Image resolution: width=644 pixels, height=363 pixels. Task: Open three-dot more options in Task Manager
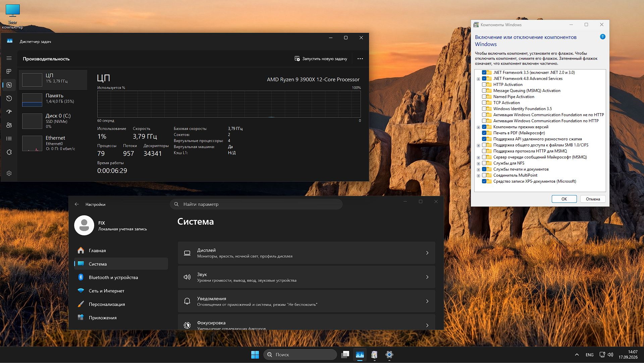pyautogui.click(x=360, y=59)
